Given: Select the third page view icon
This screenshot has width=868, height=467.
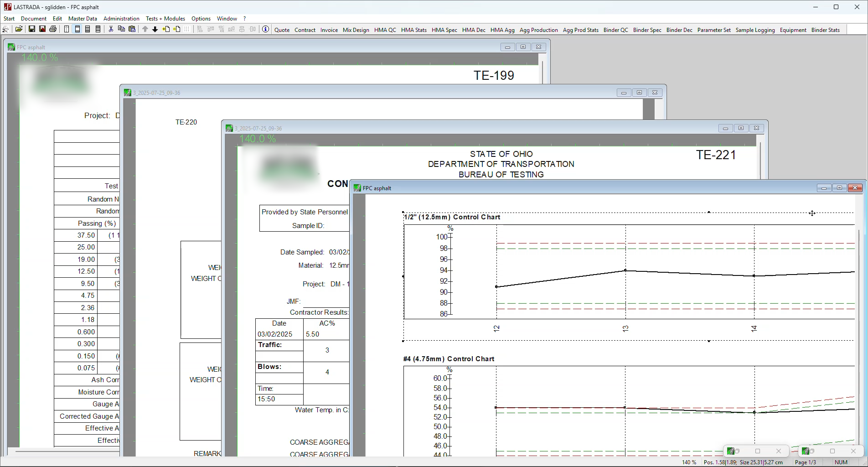Looking at the screenshot, I should click(88, 29).
